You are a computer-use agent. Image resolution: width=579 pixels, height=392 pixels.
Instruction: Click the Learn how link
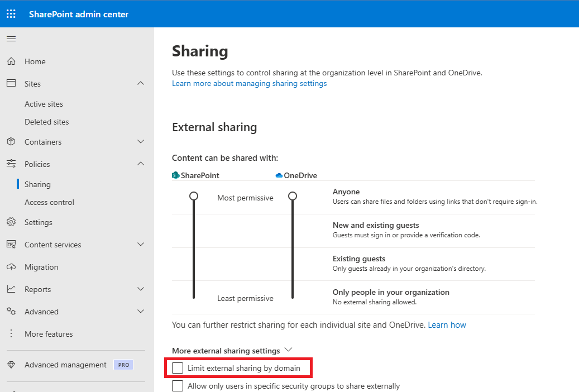(447, 325)
